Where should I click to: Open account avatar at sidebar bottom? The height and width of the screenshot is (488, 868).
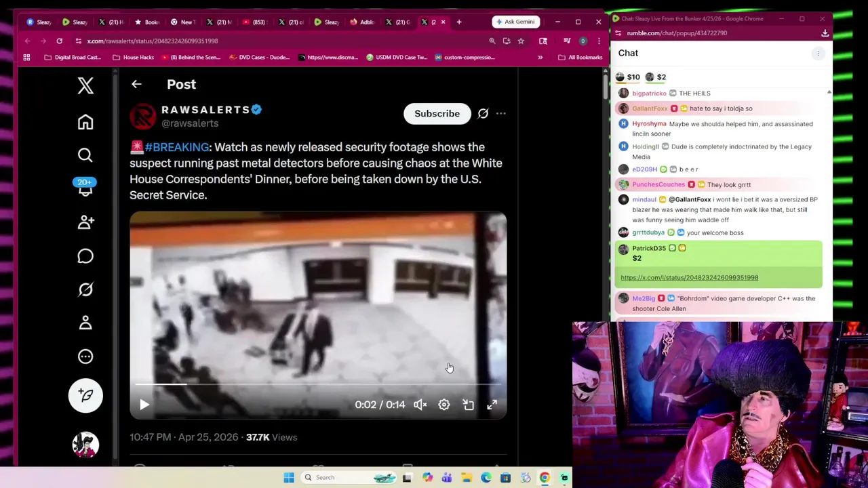85,445
